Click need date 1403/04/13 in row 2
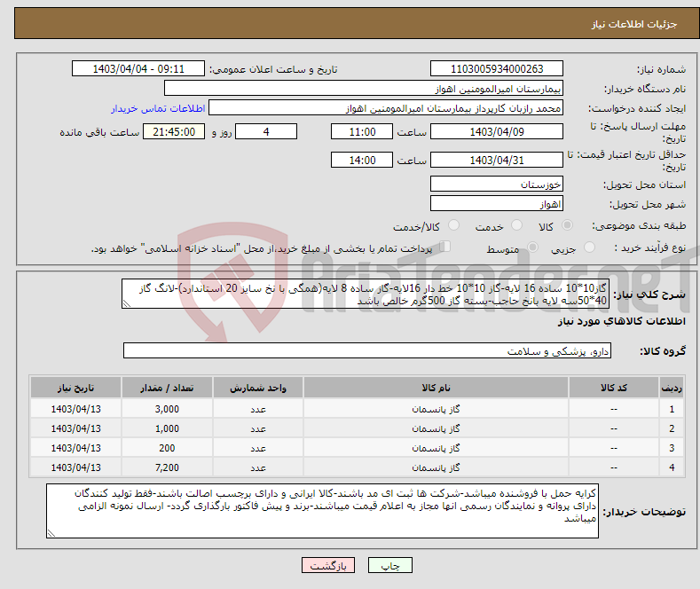This screenshot has width=700, height=589. tap(76, 428)
